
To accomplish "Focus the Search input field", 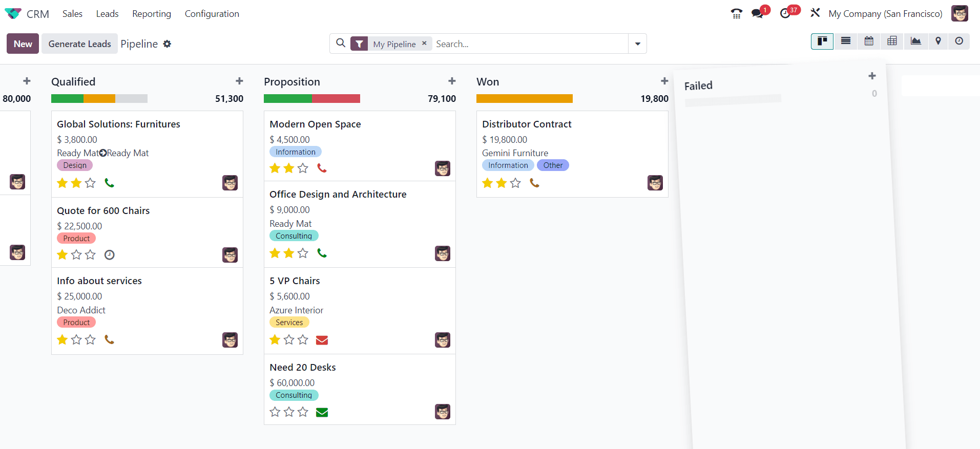I will pyautogui.click(x=530, y=44).
